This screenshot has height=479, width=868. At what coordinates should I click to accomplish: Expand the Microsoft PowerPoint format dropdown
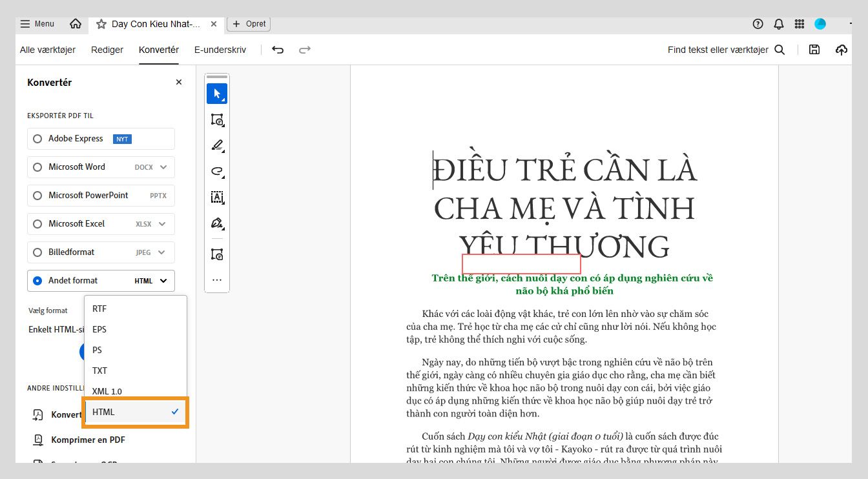[x=163, y=195]
